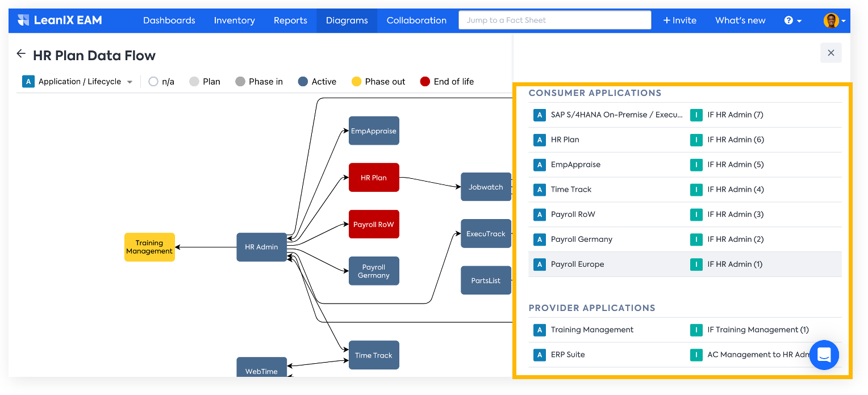Click the Jump to a Fact Sheet search field
868x395 pixels.
(555, 20)
